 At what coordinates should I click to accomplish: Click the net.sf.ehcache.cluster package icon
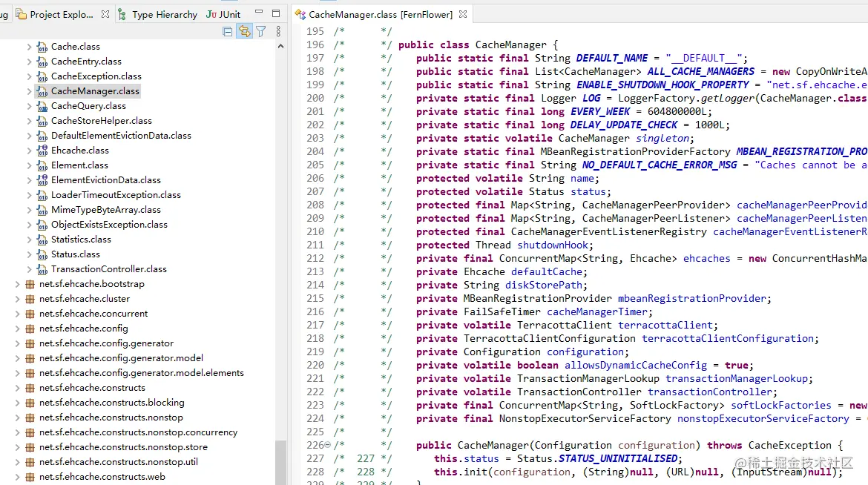tap(30, 299)
